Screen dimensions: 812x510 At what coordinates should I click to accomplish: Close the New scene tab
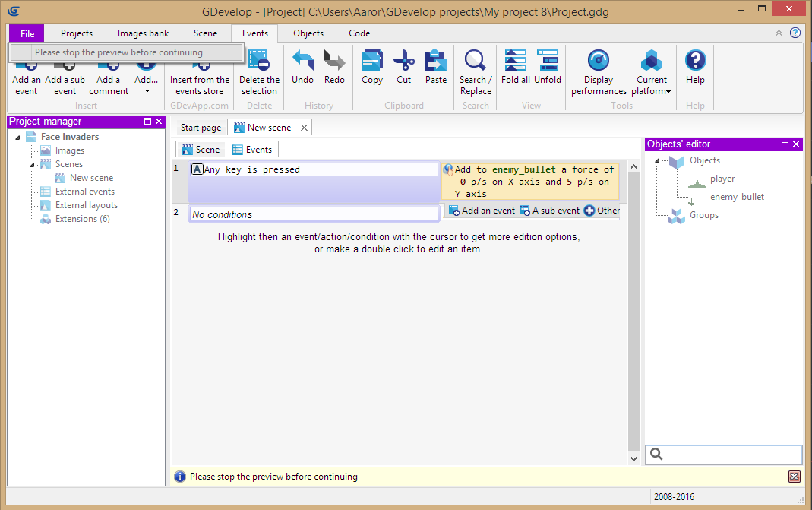[x=304, y=128]
